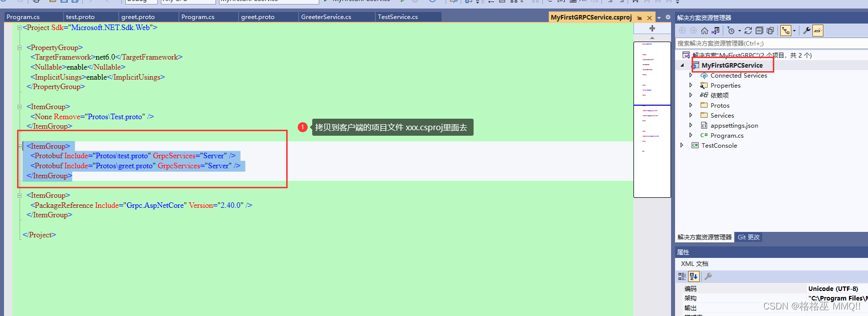The height and width of the screenshot is (316, 868).
Task: Expand the appsettings.json node
Action: pyautogui.click(x=691, y=125)
